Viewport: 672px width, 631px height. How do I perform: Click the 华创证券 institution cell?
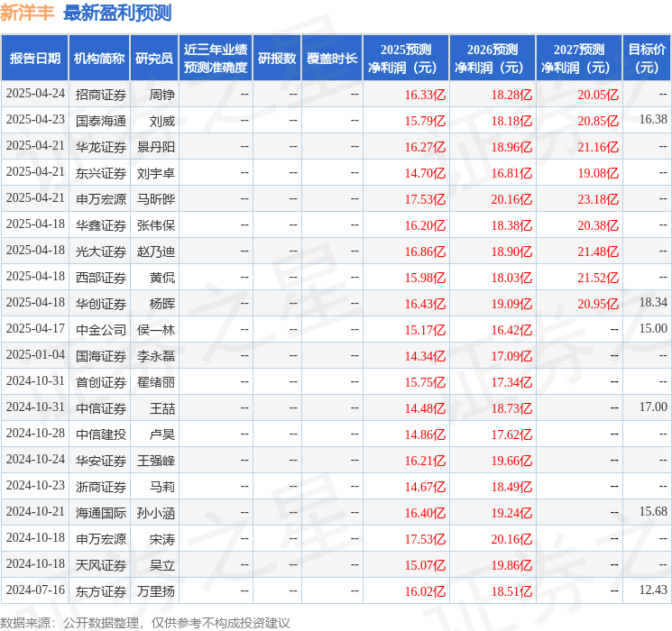coord(101,304)
